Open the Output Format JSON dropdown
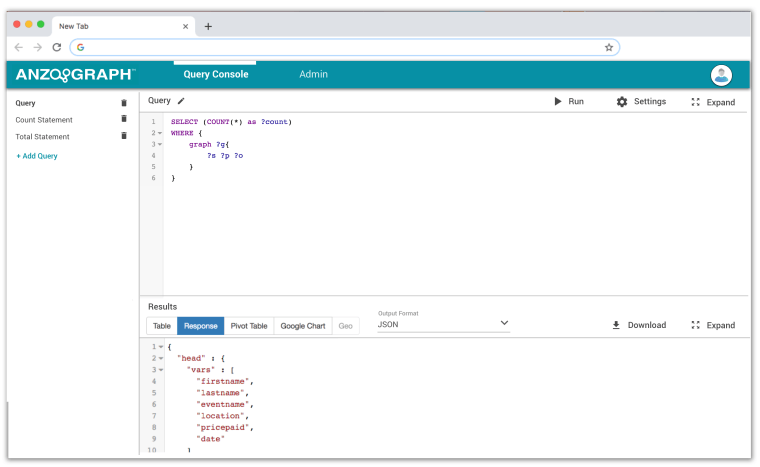Viewport: 760px width, 467px height. [x=443, y=324]
